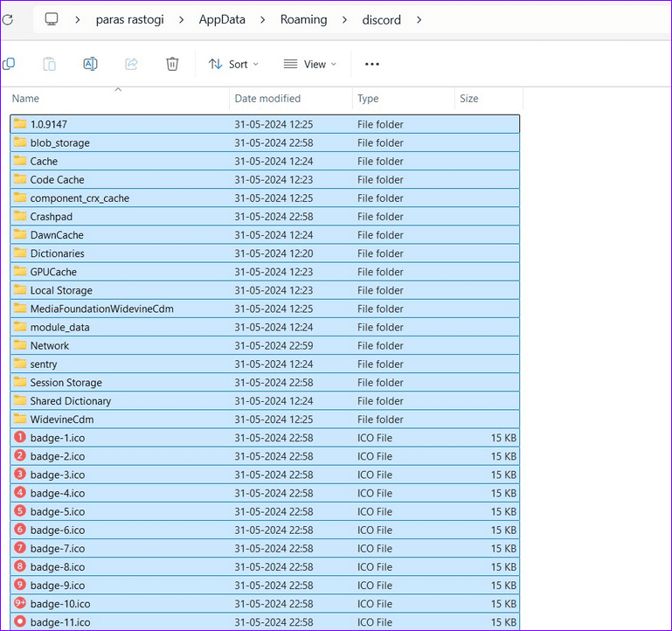The height and width of the screenshot is (631, 672).
Task: Open the Sort dropdown
Action: click(233, 65)
